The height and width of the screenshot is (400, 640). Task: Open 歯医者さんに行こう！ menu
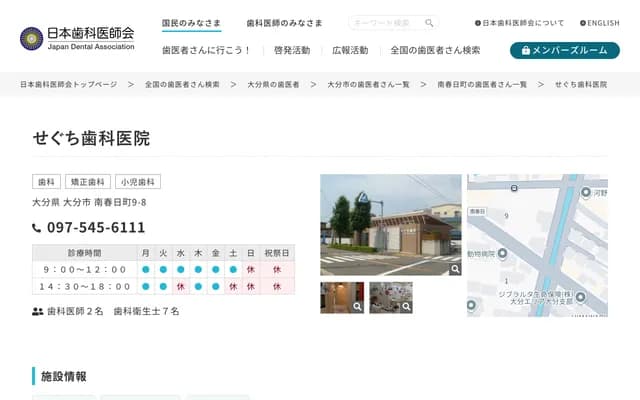(x=207, y=50)
